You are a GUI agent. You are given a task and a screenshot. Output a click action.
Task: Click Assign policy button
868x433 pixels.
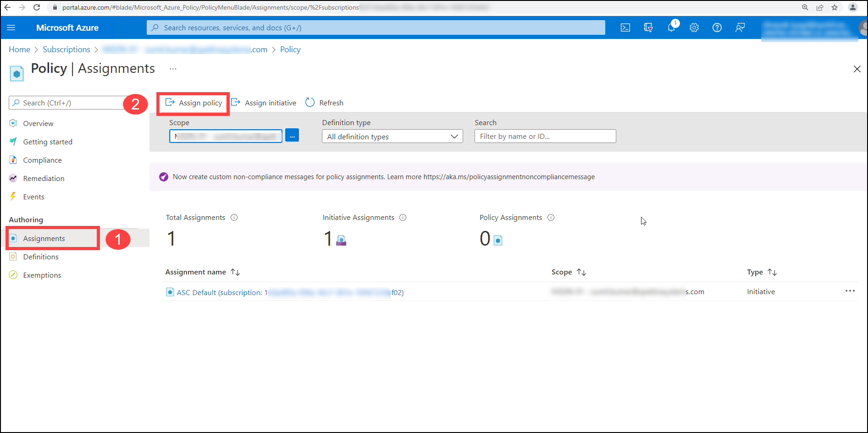pyautogui.click(x=194, y=103)
